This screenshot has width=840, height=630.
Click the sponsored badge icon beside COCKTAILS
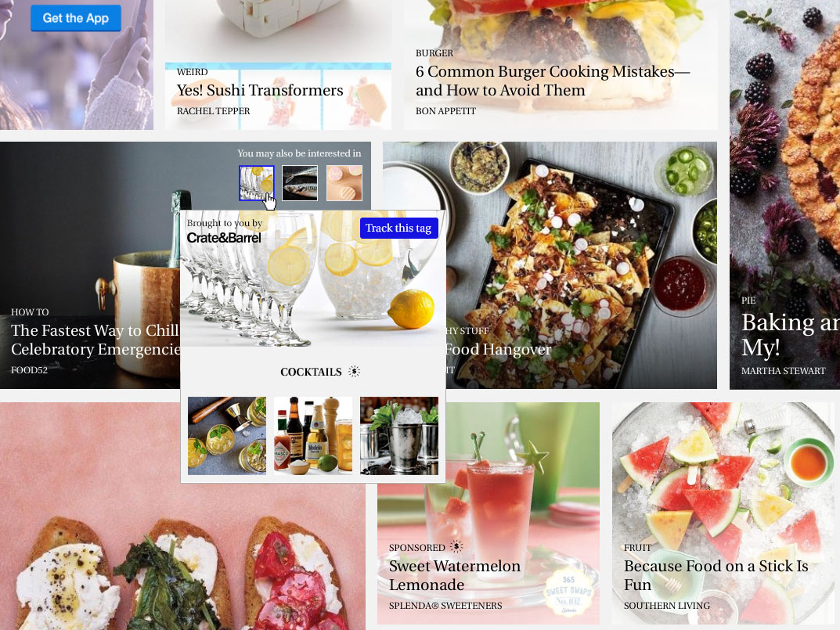(x=354, y=371)
